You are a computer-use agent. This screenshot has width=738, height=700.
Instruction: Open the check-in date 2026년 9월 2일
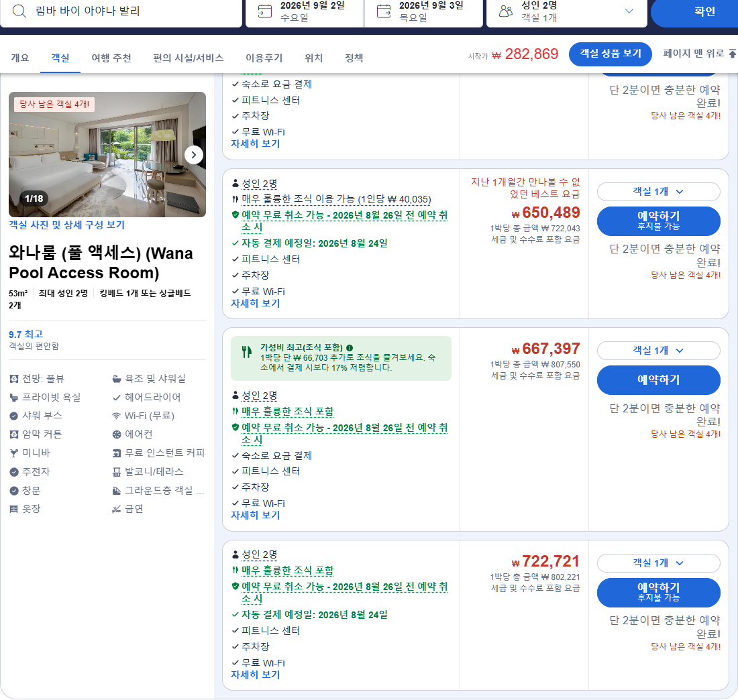[x=305, y=11]
